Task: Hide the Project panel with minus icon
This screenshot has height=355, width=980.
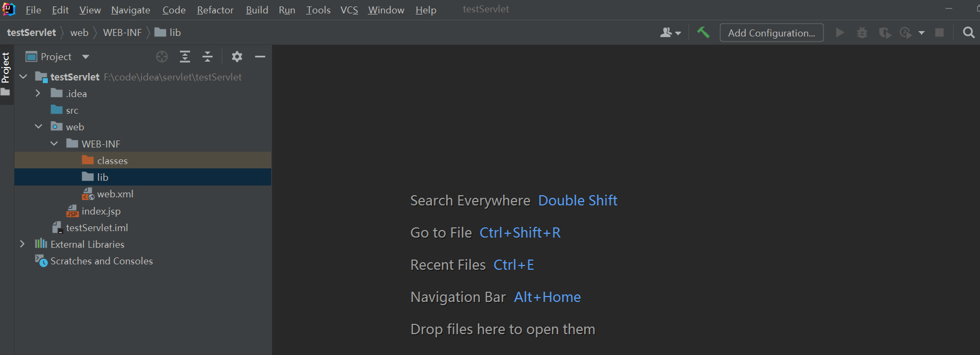Action: tap(260, 56)
